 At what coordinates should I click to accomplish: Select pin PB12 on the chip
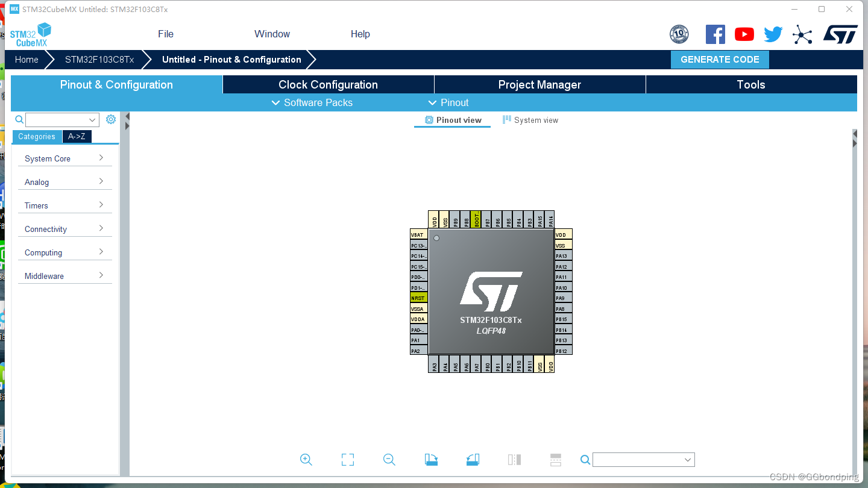(x=563, y=351)
